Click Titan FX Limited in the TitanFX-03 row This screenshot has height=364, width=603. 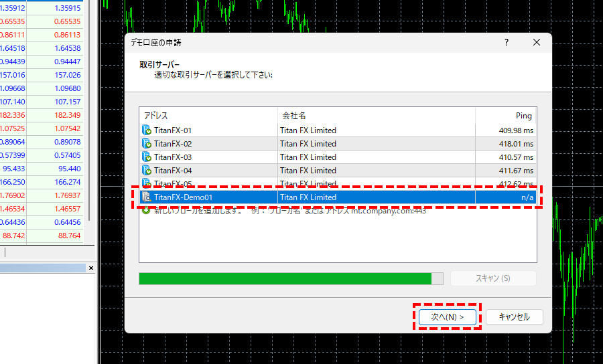pyautogui.click(x=308, y=157)
